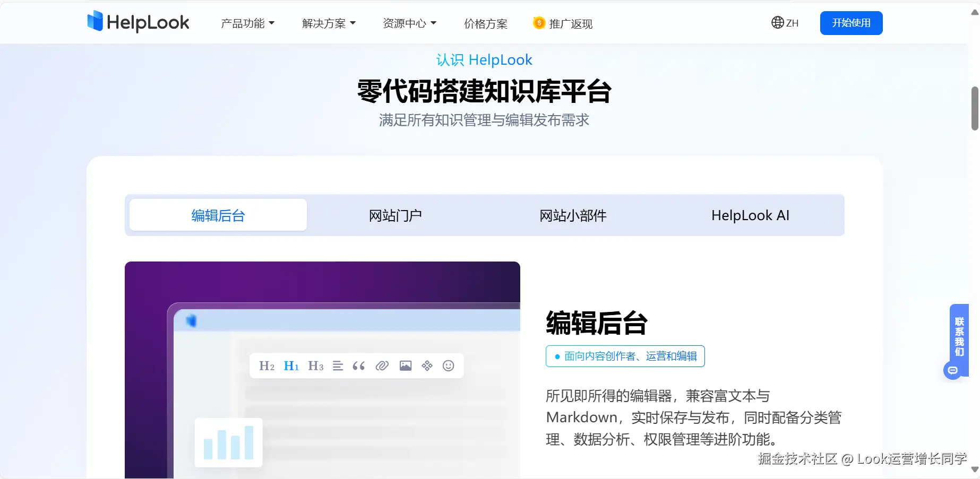Expand the 产品功能 dropdown menu
The image size is (980, 479).
click(x=247, y=23)
